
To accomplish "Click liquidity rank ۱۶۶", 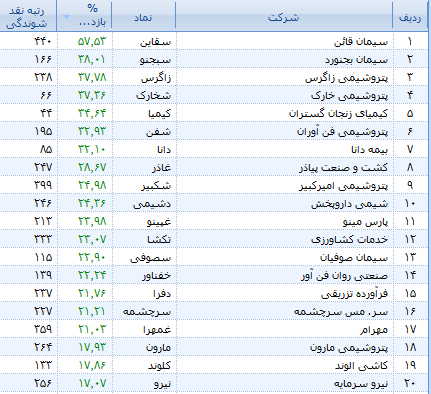I will (43, 60).
